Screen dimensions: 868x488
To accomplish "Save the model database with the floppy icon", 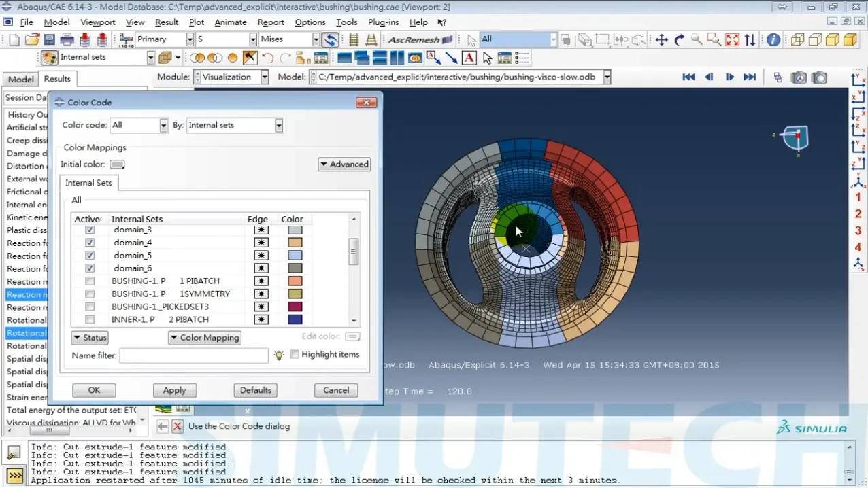I will coord(49,40).
